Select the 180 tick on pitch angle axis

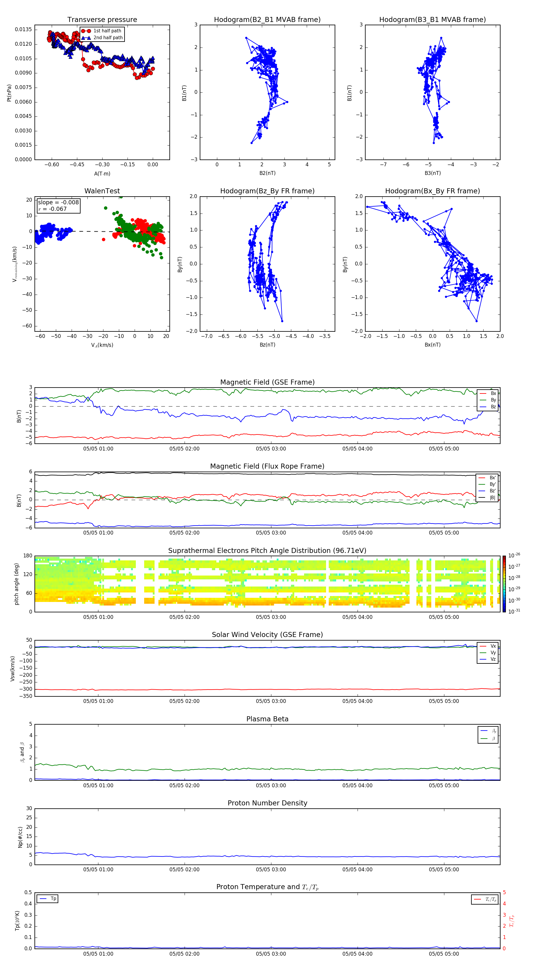click(x=28, y=556)
